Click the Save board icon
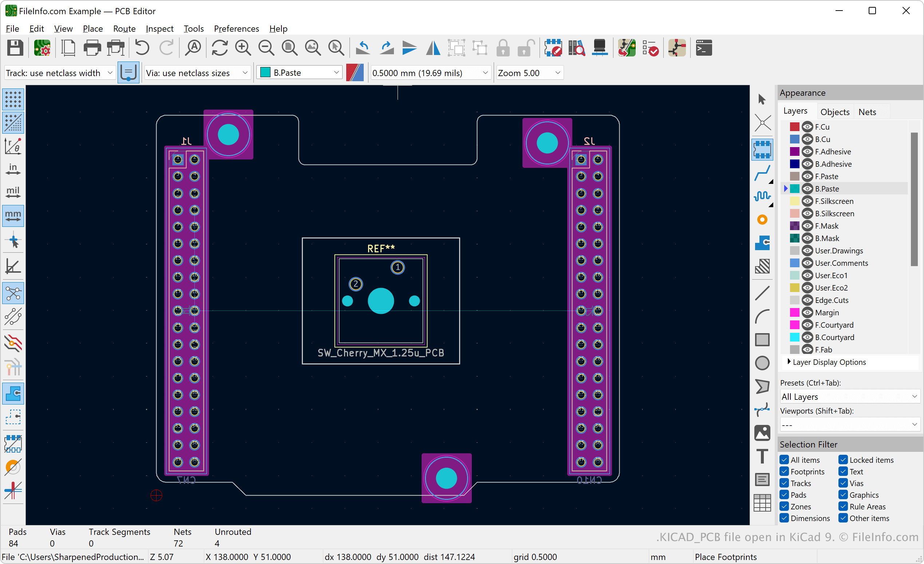Image resolution: width=924 pixels, height=564 pixels. [x=15, y=48]
